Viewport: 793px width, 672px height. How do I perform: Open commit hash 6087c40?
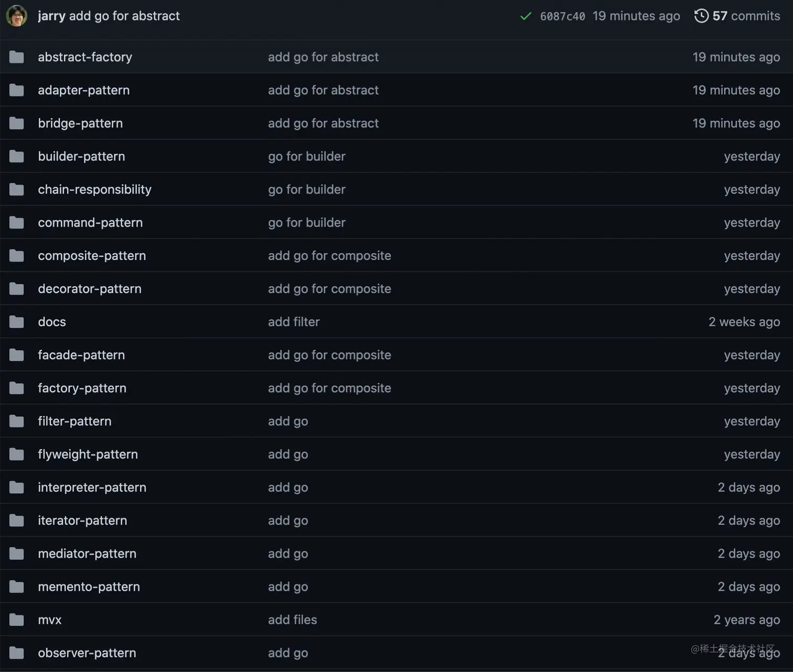[562, 16]
